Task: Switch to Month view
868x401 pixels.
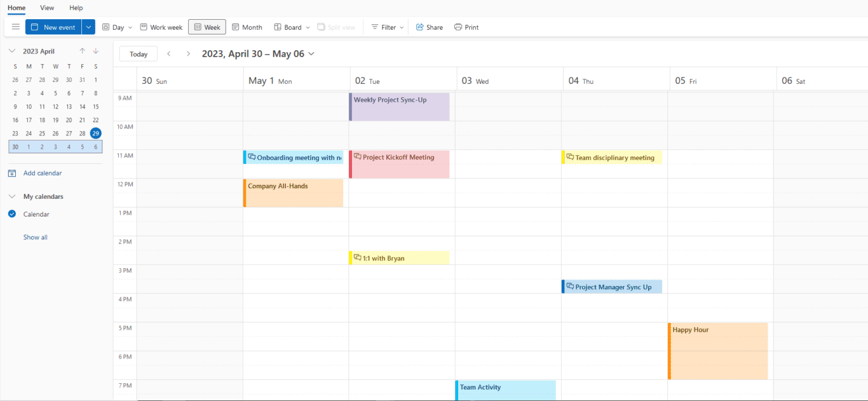Action: pyautogui.click(x=247, y=27)
